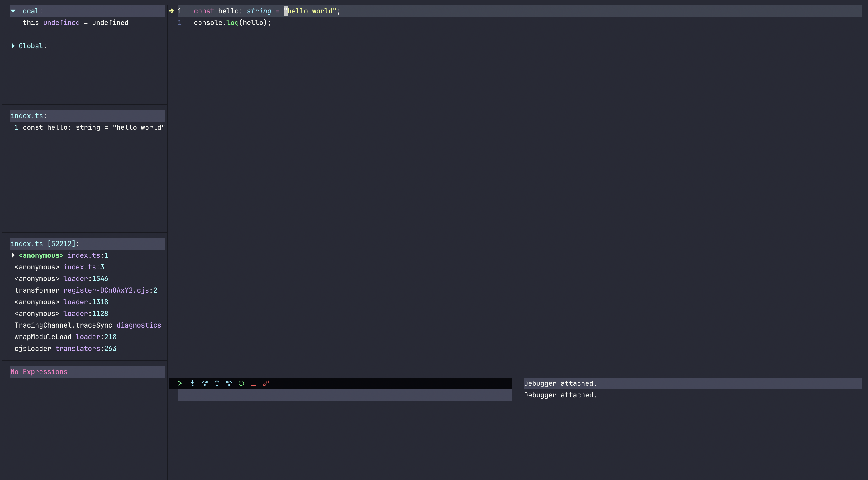Click 'log' in the console.log call
The height and width of the screenshot is (480, 868).
tap(233, 23)
